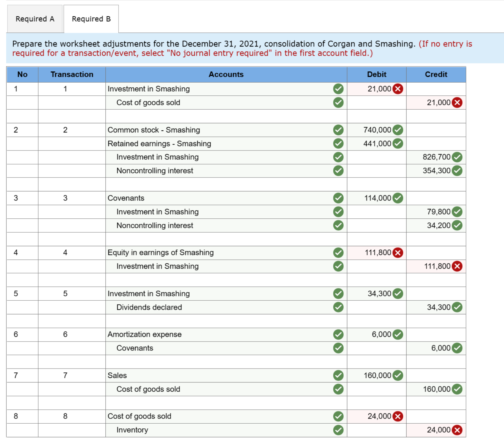This screenshot has height=442, width=504.
Task: Click the red X beside the 111,800 debit
Action: (398, 253)
